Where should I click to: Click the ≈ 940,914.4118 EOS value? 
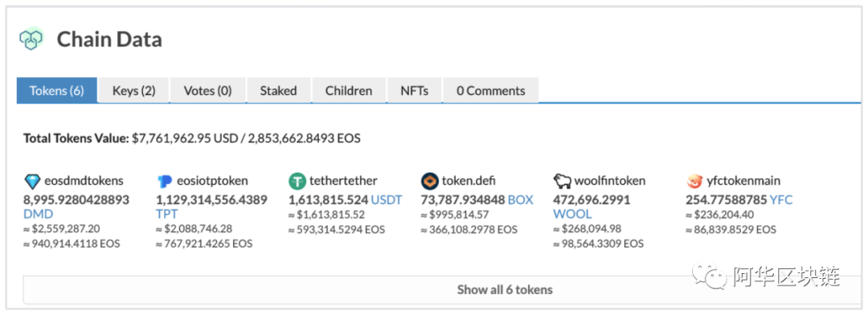point(72,243)
